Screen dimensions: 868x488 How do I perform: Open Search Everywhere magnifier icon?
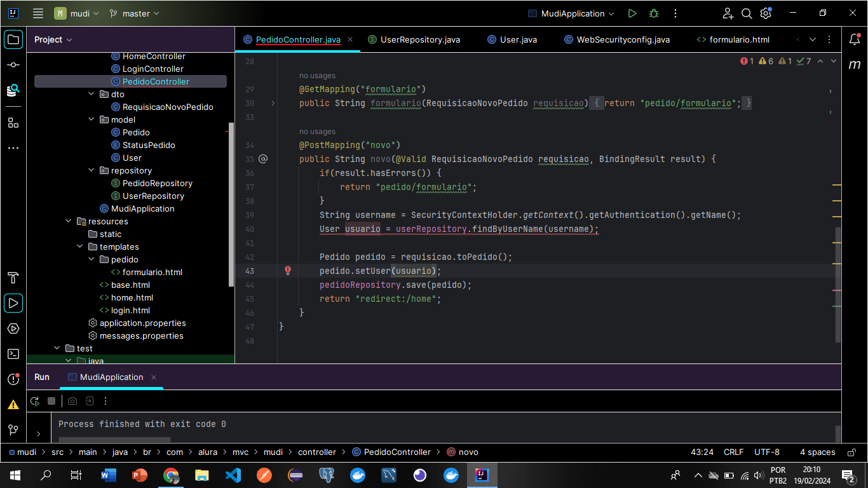[x=747, y=13]
